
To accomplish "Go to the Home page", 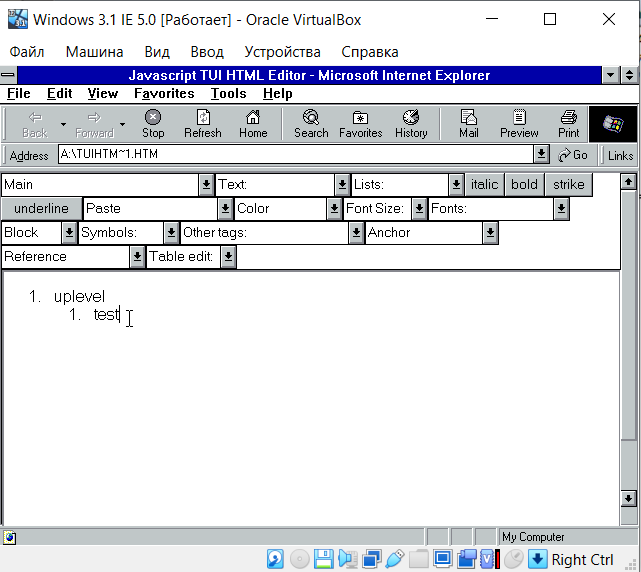I will (x=253, y=124).
